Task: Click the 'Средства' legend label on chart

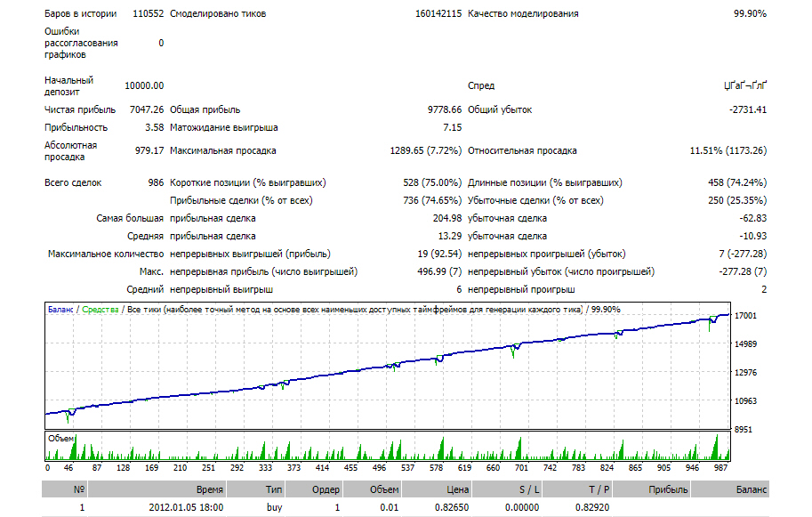Action: pos(100,310)
